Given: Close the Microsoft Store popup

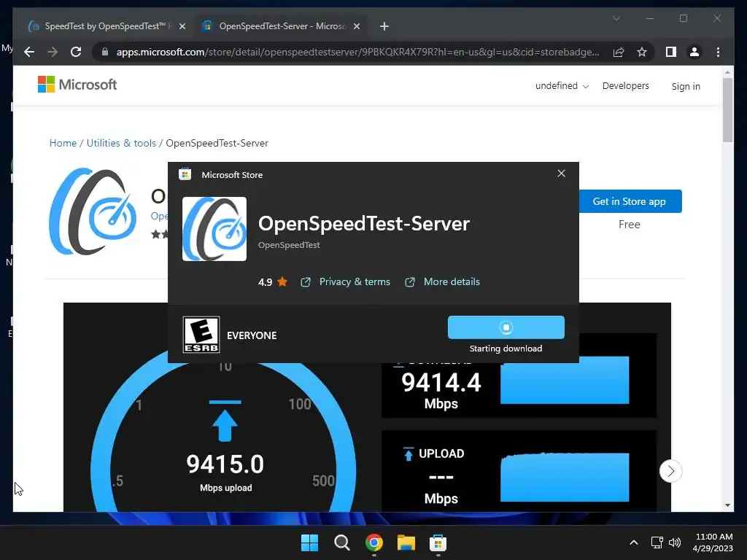Looking at the screenshot, I should tap(561, 174).
